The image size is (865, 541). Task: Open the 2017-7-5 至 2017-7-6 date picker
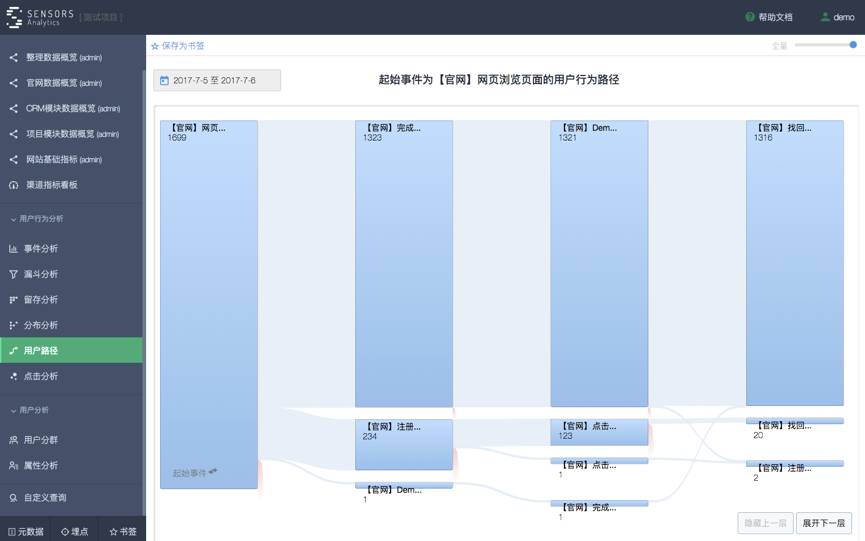(x=217, y=81)
